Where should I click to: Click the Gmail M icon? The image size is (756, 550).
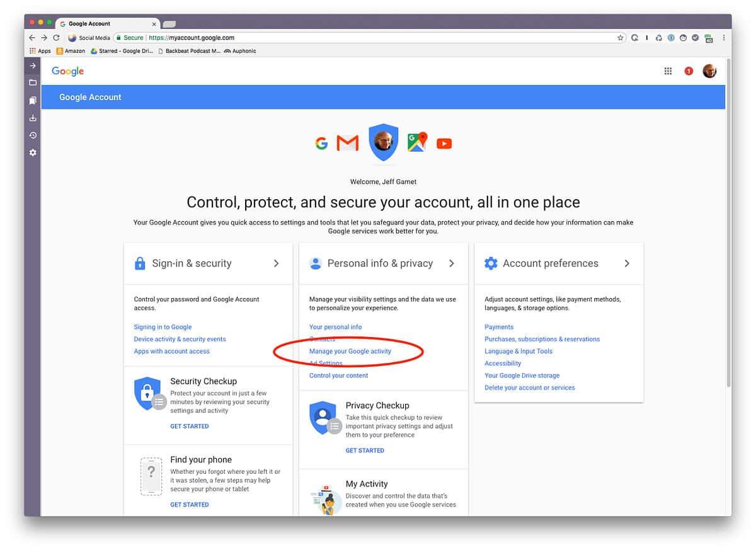(348, 144)
